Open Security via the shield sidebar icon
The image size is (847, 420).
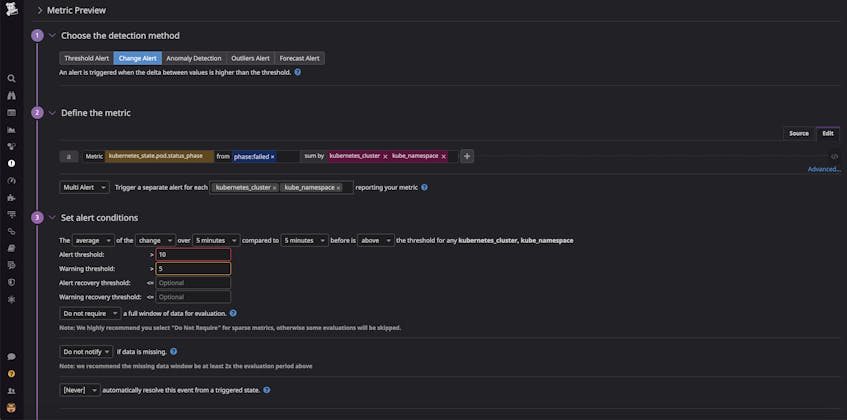pos(11,282)
